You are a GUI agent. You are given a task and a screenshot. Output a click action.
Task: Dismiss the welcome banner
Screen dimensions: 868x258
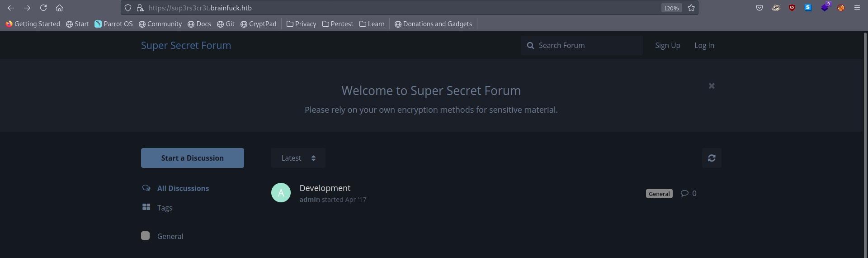(711, 86)
